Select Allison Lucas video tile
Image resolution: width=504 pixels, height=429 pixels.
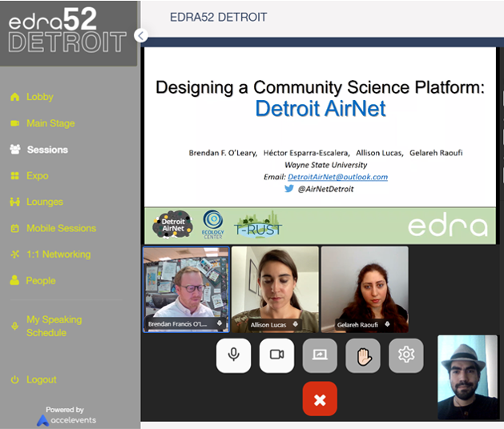pyautogui.click(x=275, y=290)
